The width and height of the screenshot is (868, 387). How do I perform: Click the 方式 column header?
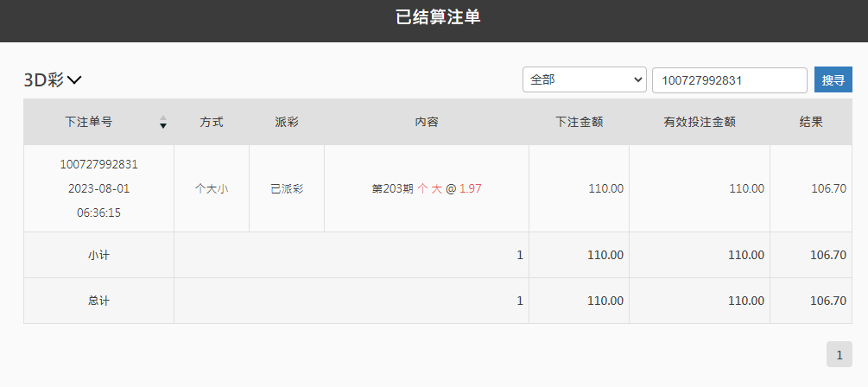pyautogui.click(x=212, y=122)
